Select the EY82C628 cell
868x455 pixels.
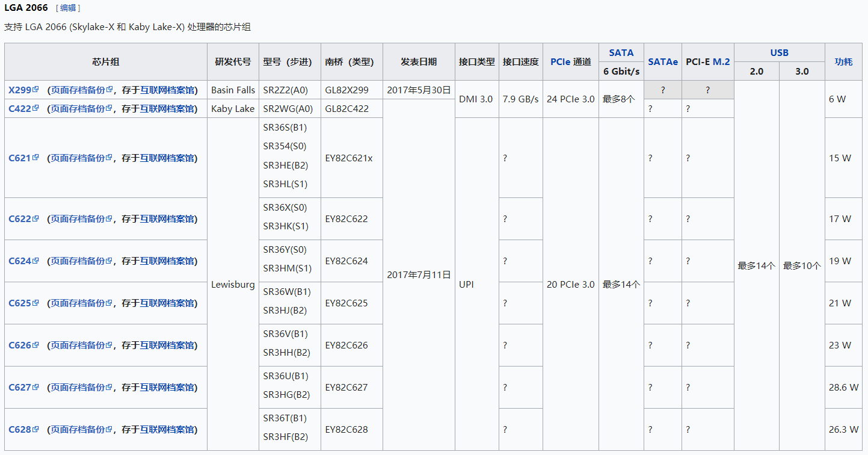pos(351,429)
